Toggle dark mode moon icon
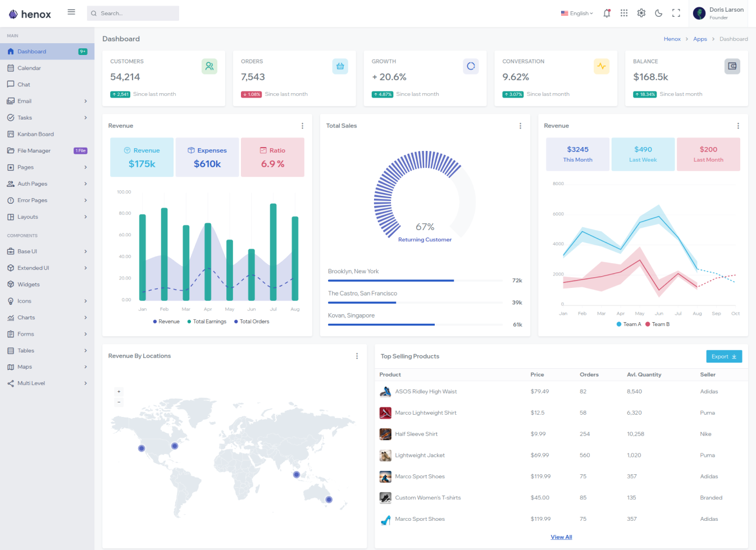 pos(659,13)
